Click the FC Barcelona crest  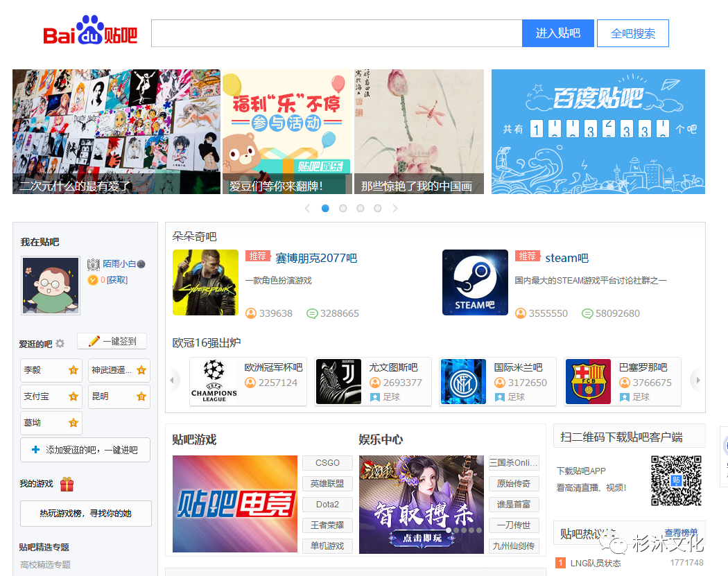point(588,381)
